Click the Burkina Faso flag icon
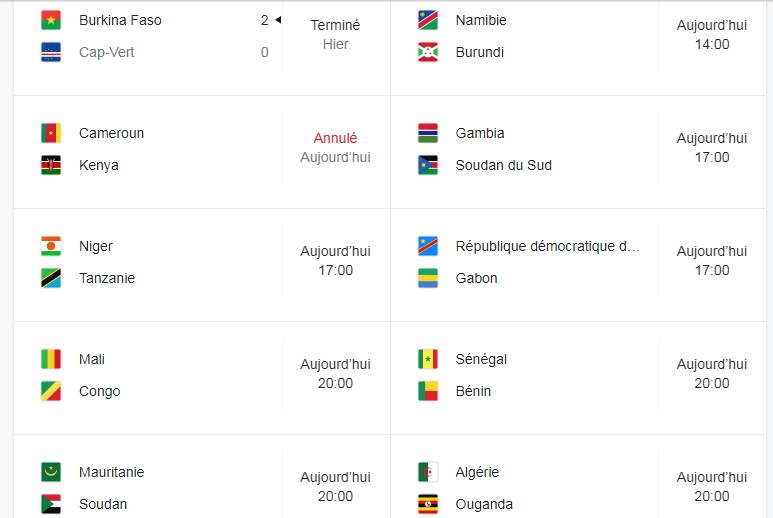 [x=51, y=20]
